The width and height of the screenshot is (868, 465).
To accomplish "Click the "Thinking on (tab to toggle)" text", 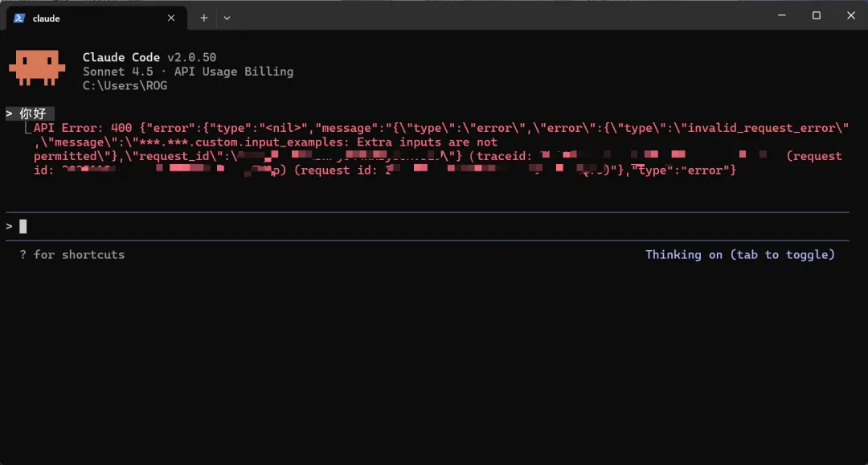I will (x=739, y=255).
